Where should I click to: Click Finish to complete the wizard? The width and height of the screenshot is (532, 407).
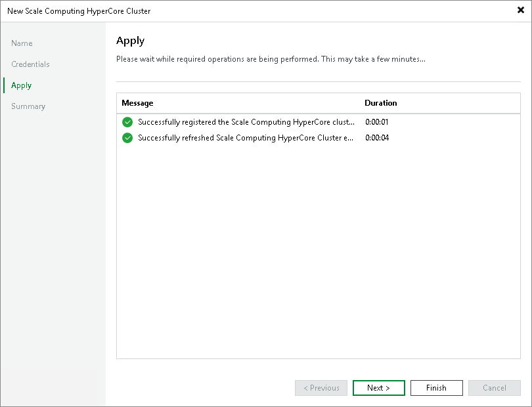pyautogui.click(x=436, y=388)
